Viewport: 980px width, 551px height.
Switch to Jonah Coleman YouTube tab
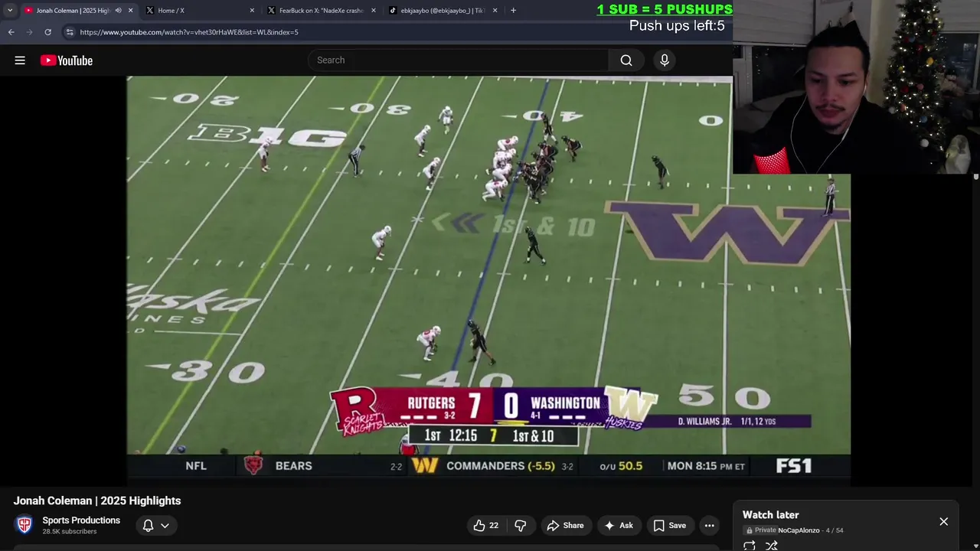coord(73,11)
